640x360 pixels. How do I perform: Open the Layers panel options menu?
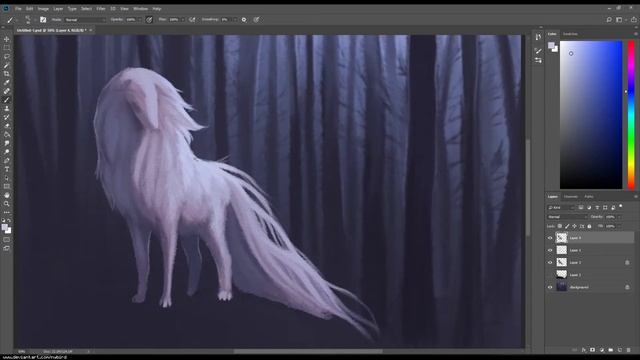point(636,197)
